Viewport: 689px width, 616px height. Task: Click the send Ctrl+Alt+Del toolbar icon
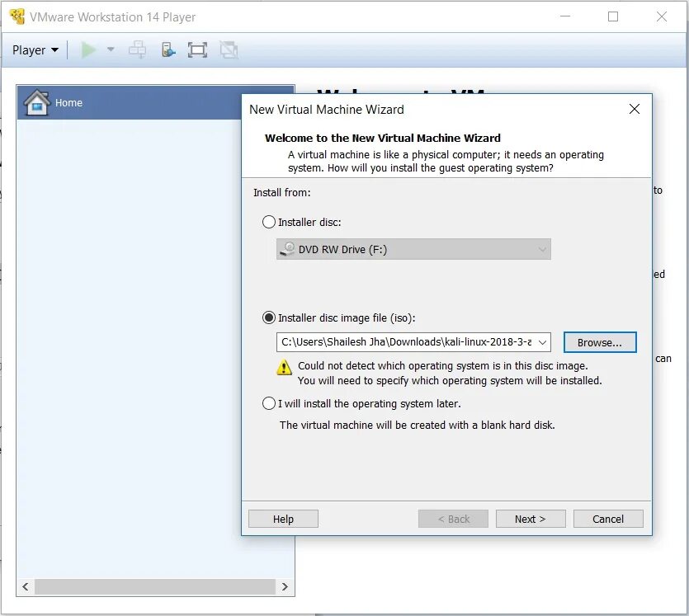click(138, 49)
